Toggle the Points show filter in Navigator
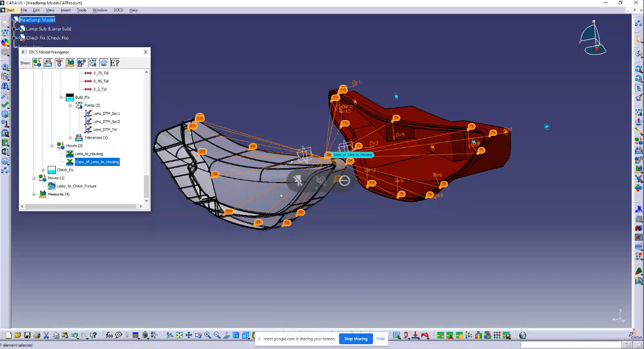Screen dimensions: 644x349 [x=93, y=63]
